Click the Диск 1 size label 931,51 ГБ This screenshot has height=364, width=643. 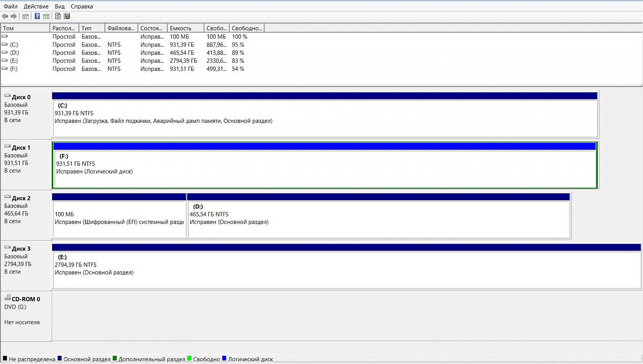[16, 163]
